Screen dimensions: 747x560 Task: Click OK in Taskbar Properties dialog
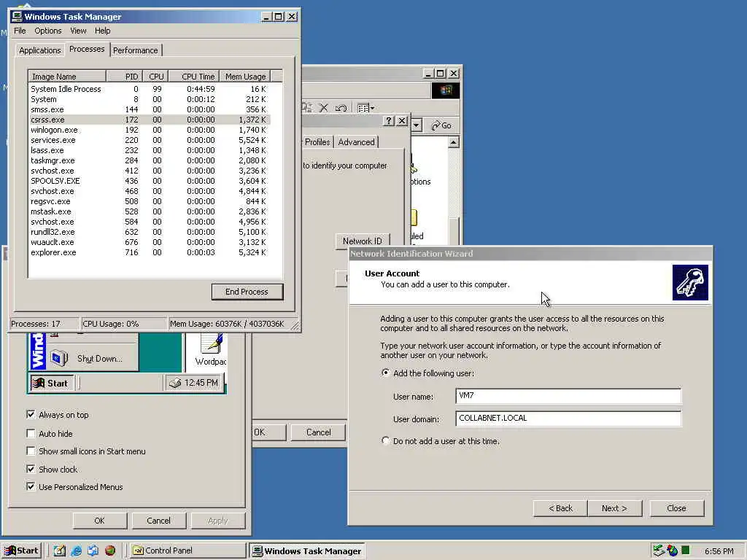pos(99,521)
